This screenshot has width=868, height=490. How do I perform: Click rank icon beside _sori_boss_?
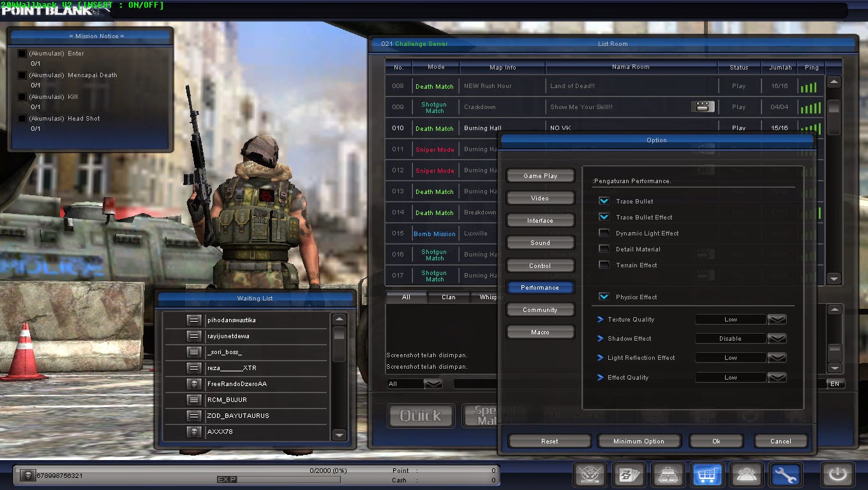[194, 352]
